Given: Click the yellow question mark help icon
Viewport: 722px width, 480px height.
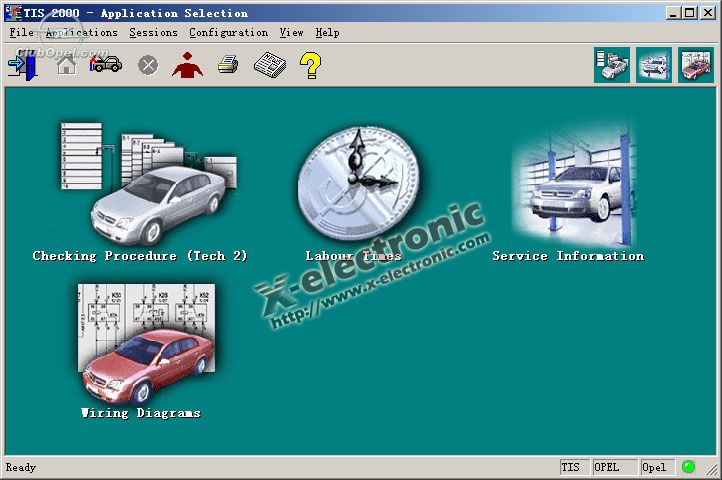Looking at the screenshot, I should click(x=310, y=65).
